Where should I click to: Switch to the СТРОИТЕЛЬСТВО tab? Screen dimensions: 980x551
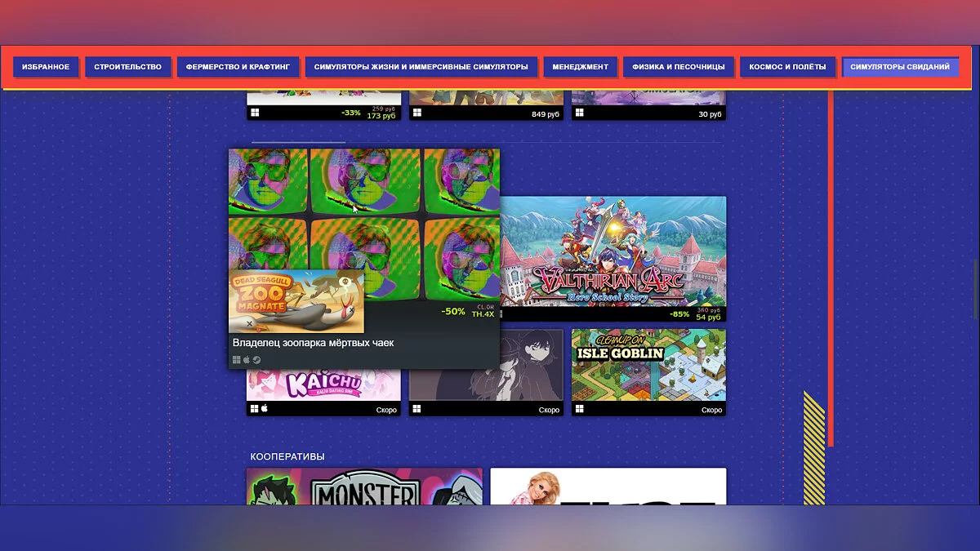coord(127,67)
